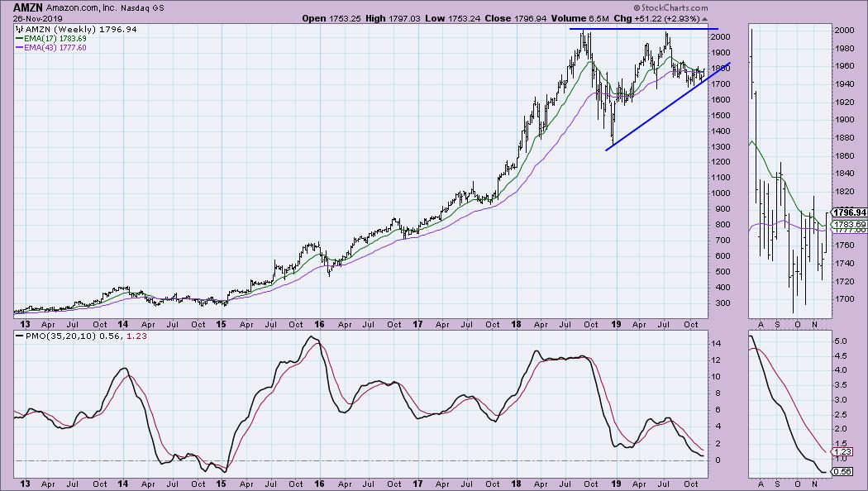868x491 pixels.
Task: Click year 15 label under the PMO panel
Action: click(x=221, y=484)
